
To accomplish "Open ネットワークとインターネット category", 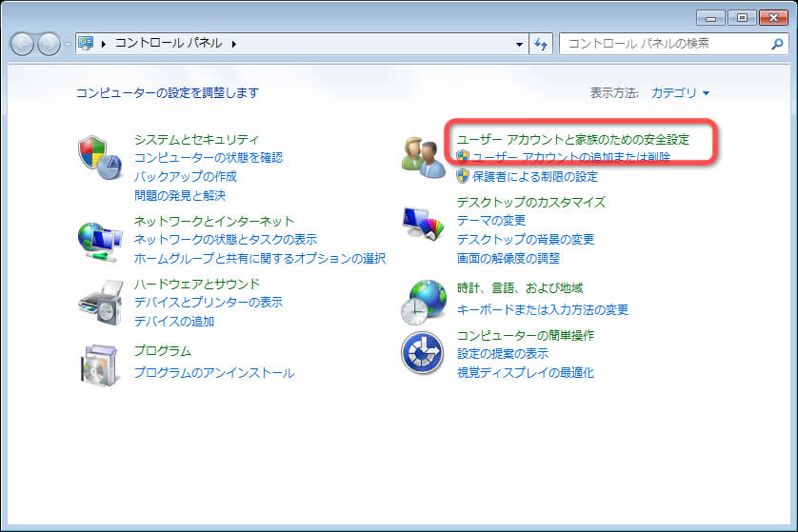I will (213, 221).
